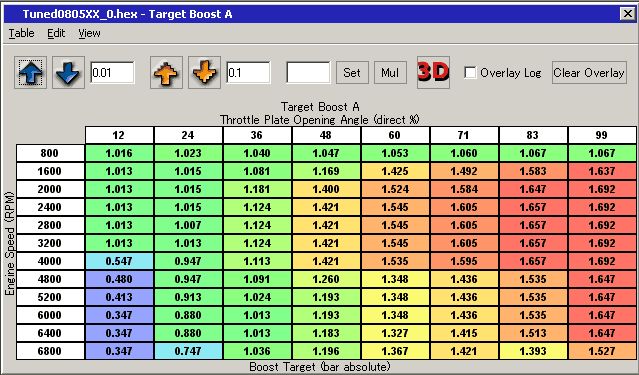Close the Target Boost A window
639x375 pixels.
click(x=627, y=14)
